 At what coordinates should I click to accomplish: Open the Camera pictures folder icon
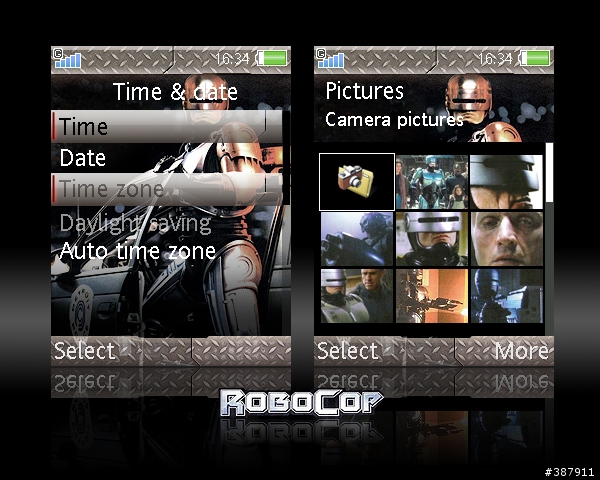(357, 182)
